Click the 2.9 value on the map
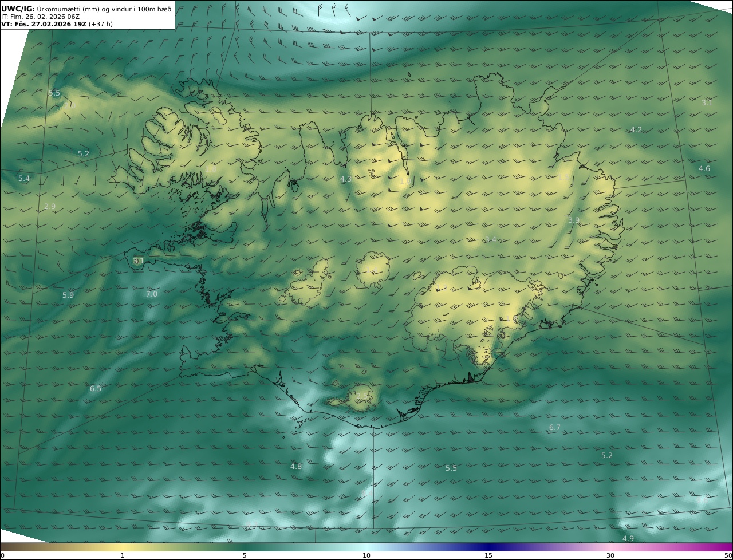 click(50, 207)
